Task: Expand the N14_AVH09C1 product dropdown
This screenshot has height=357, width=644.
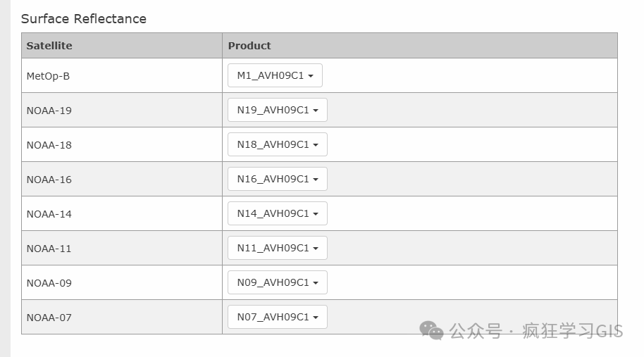Action: pos(277,213)
